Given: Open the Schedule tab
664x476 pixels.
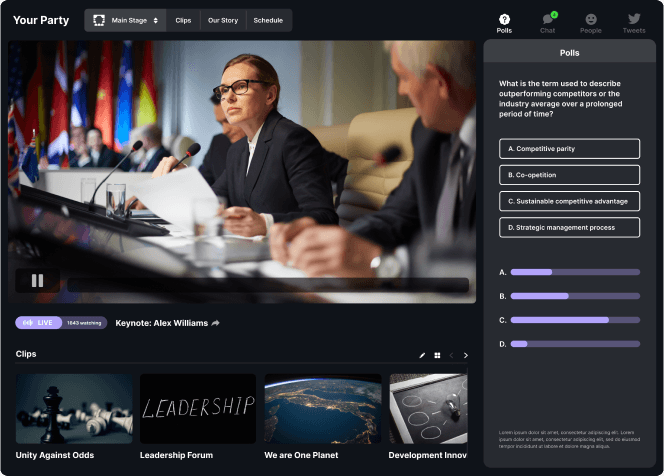Looking at the screenshot, I should [x=268, y=20].
